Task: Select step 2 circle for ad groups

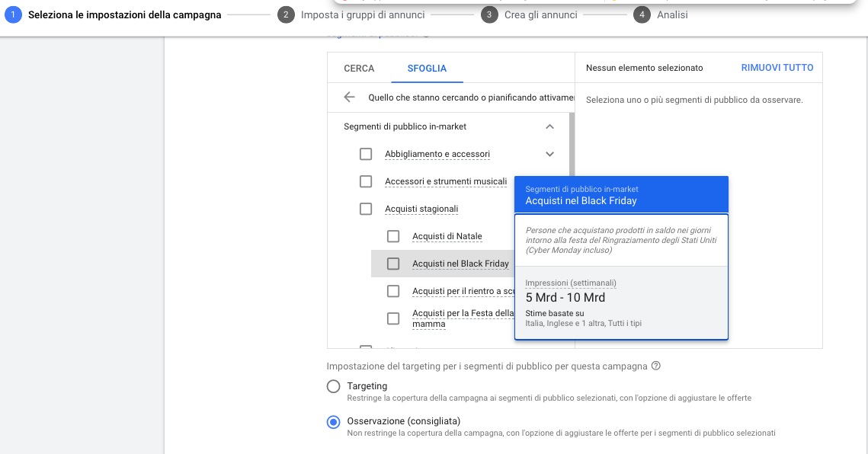Action: 286,15
